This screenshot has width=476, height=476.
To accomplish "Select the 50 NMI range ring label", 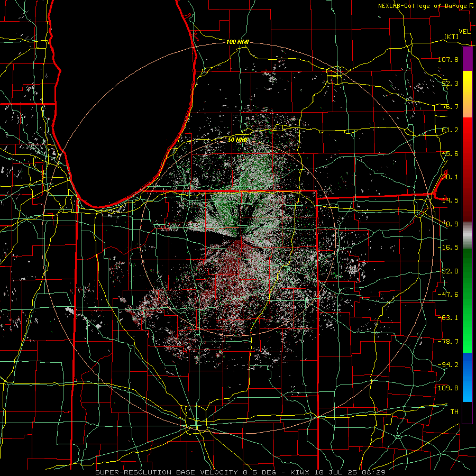I will tap(237, 140).
